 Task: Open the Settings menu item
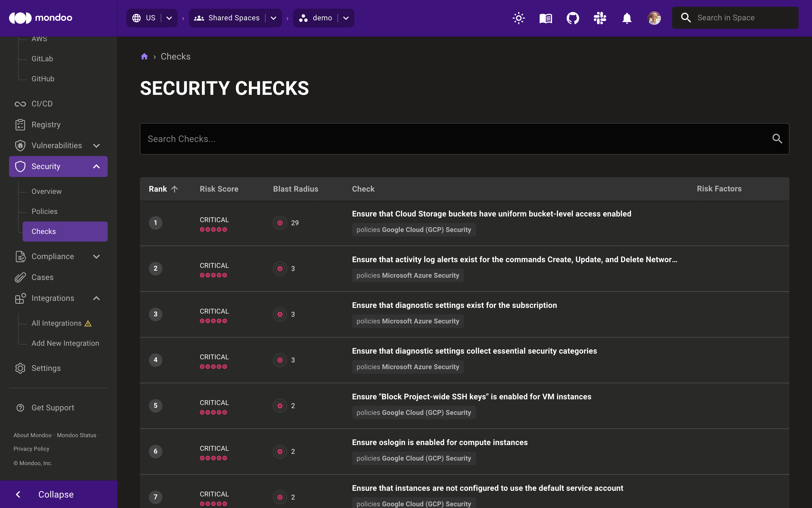[58, 368]
